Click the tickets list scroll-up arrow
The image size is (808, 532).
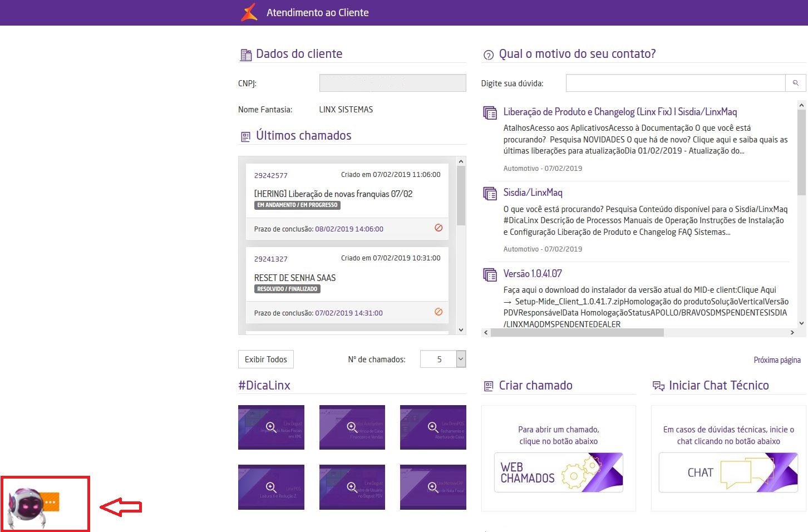click(461, 161)
